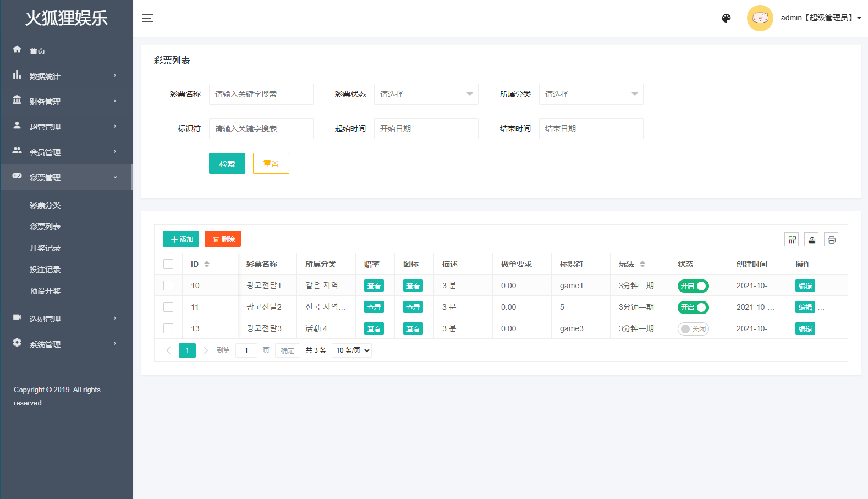Click the 开始日期 start date field
This screenshot has width=868, height=499.
click(x=426, y=129)
